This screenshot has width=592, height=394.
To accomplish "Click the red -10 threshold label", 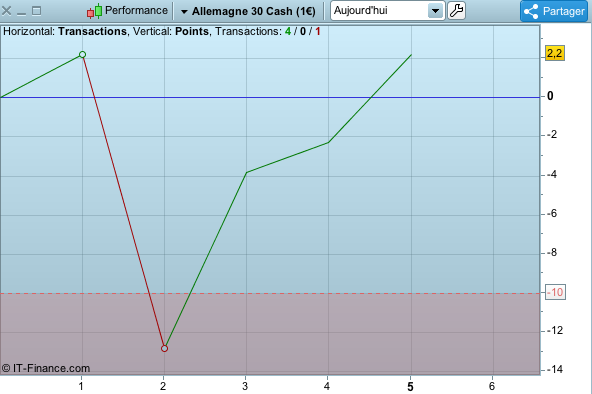I will (x=555, y=292).
